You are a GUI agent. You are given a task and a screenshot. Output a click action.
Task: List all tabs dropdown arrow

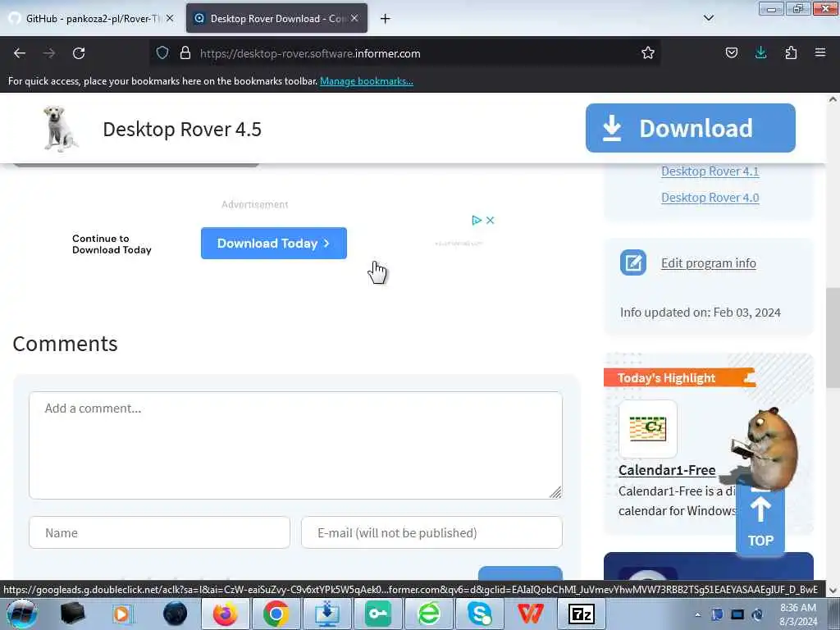[x=708, y=18]
